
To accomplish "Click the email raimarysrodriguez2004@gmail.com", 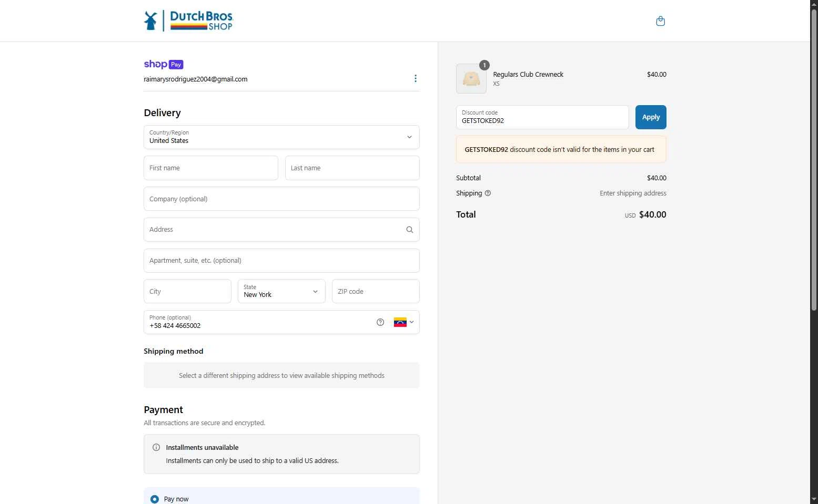I will pos(196,79).
